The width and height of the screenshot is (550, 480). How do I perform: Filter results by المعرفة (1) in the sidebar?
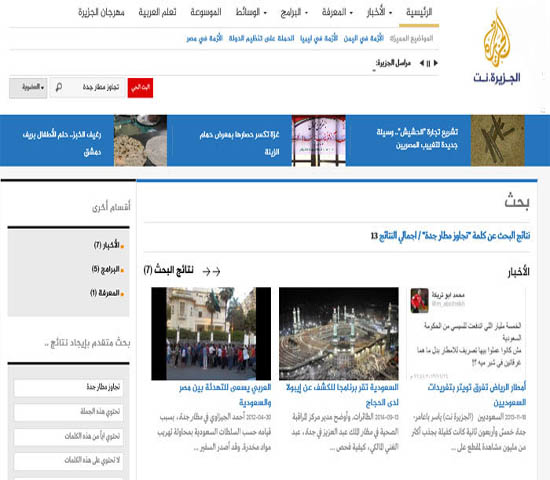[107, 293]
